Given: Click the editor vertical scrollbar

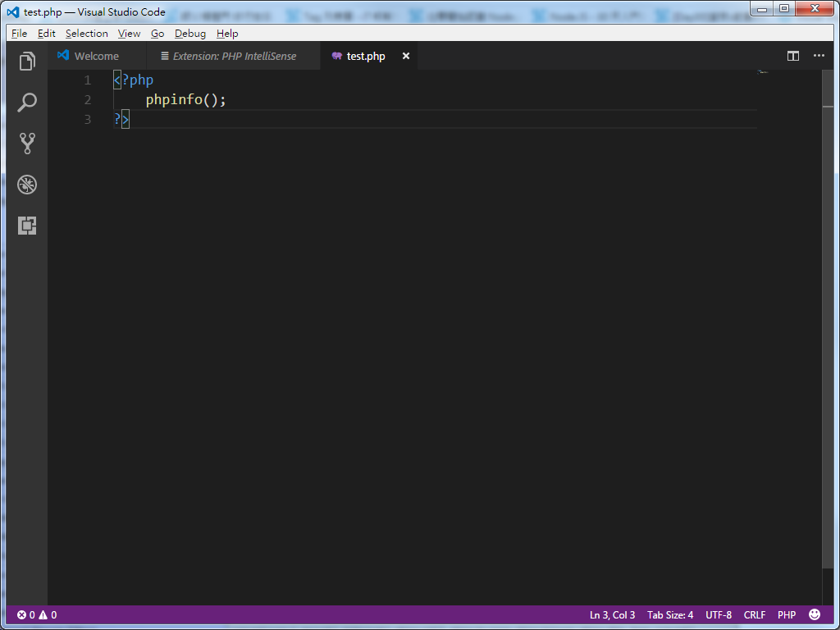Looking at the screenshot, I should [x=829, y=90].
